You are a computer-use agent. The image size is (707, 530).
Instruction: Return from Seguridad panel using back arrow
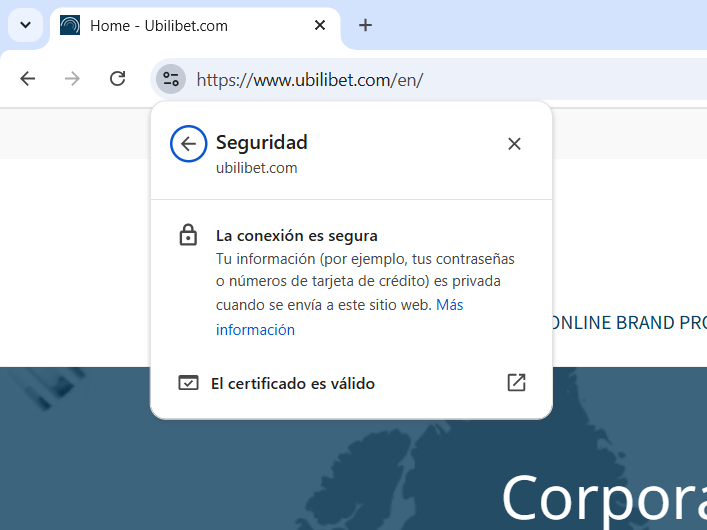tap(188, 144)
